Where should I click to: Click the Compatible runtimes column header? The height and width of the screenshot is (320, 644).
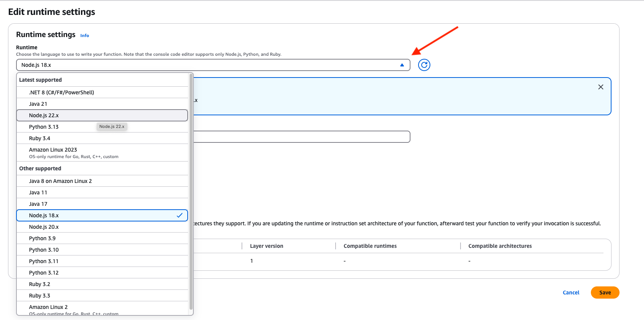tap(370, 246)
